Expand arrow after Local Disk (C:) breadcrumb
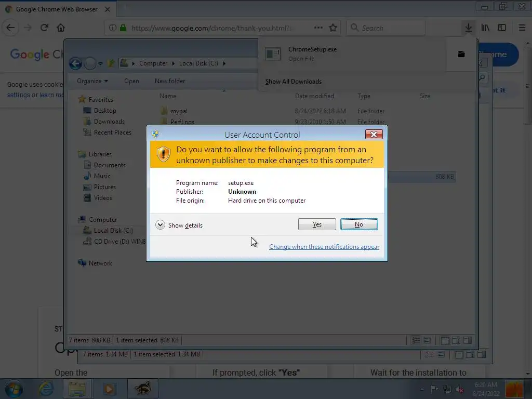The width and height of the screenshot is (532, 399). (224, 63)
